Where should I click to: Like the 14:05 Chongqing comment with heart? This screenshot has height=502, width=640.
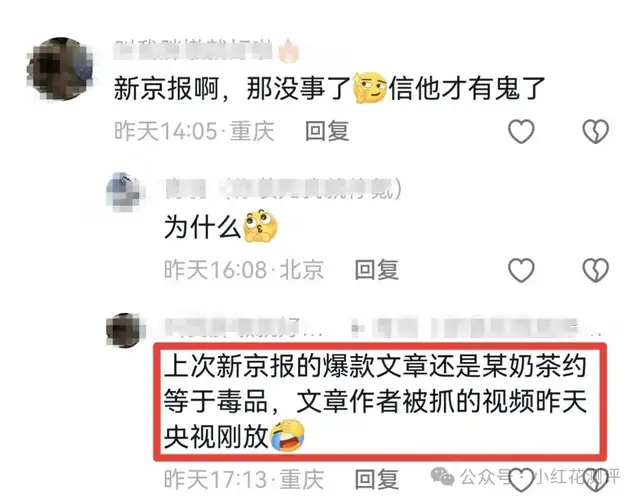(521, 131)
